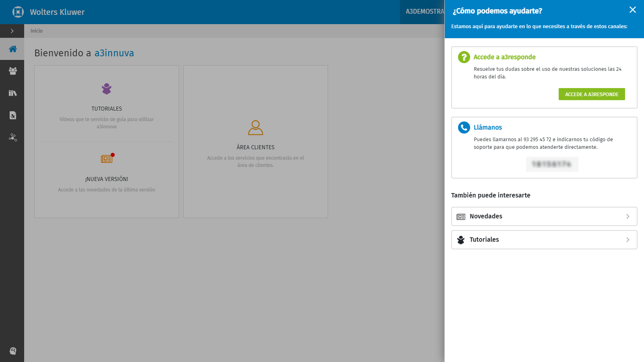Image resolution: width=644 pixels, height=362 pixels.
Task: Click the text "También puede interesarte"
Action: [491, 195]
